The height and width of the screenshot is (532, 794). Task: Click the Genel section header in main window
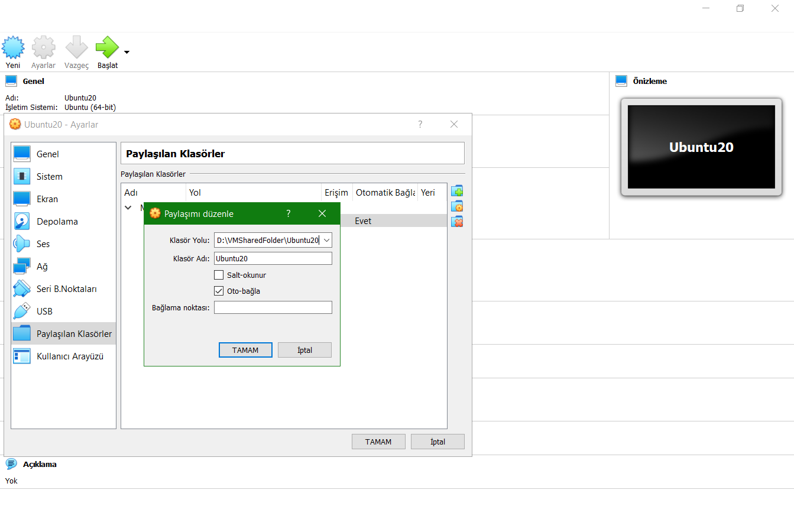click(x=34, y=81)
